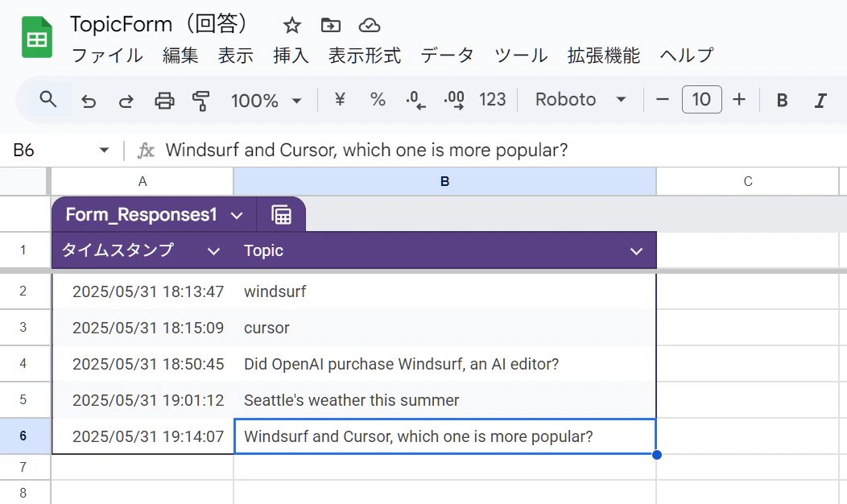Open the ヘルプ menu

pos(687,55)
